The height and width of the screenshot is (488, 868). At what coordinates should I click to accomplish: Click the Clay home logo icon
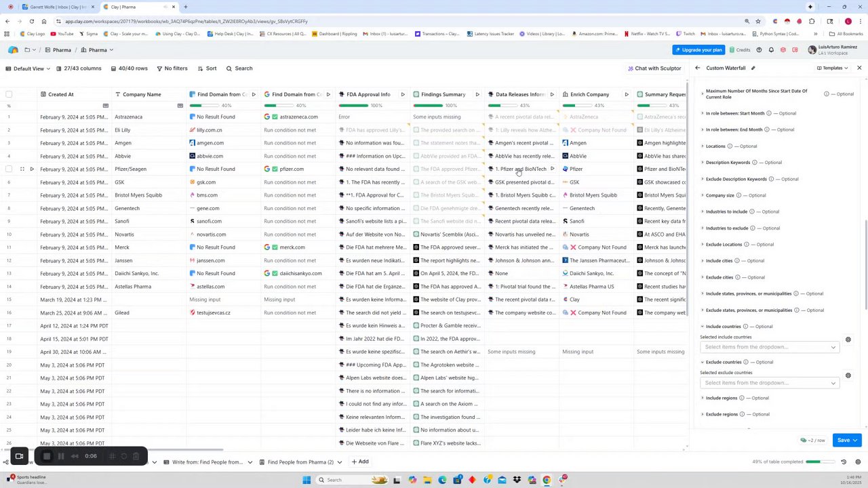(x=13, y=49)
